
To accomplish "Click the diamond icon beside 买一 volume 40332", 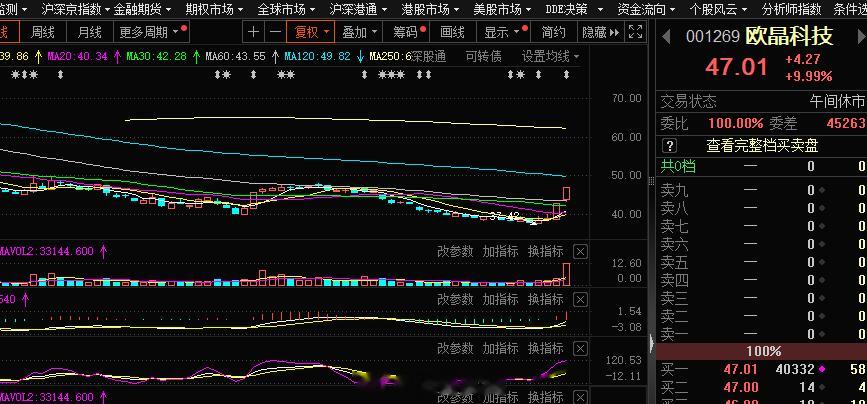I will pyautogui.click(x=823, y=369).
